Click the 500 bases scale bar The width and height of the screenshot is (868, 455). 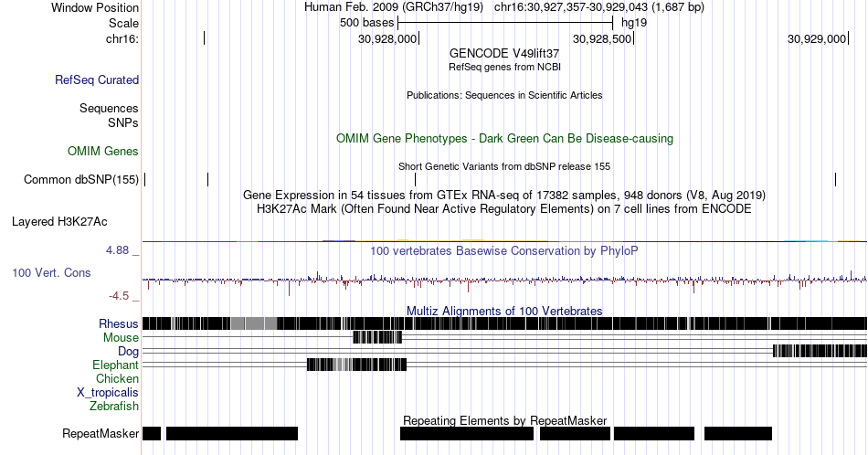(505, 23)
